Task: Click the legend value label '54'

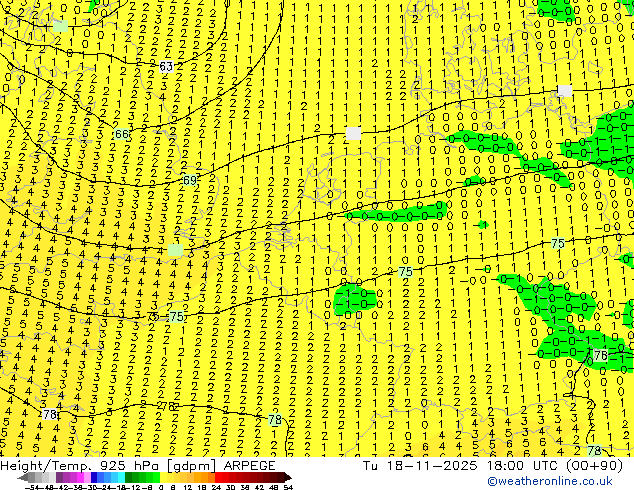Action: [x=288, y=487]
